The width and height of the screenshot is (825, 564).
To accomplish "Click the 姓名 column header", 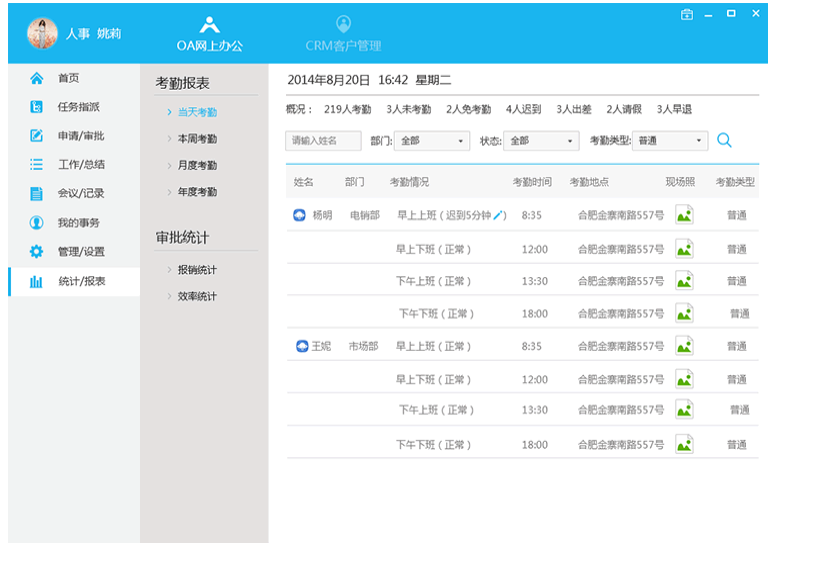I will click(304, 182).
